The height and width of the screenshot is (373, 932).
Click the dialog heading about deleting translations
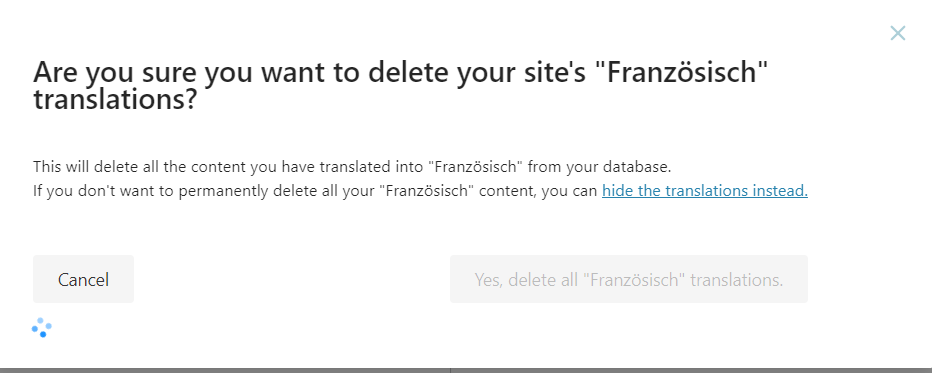click(x=401, y=87)
